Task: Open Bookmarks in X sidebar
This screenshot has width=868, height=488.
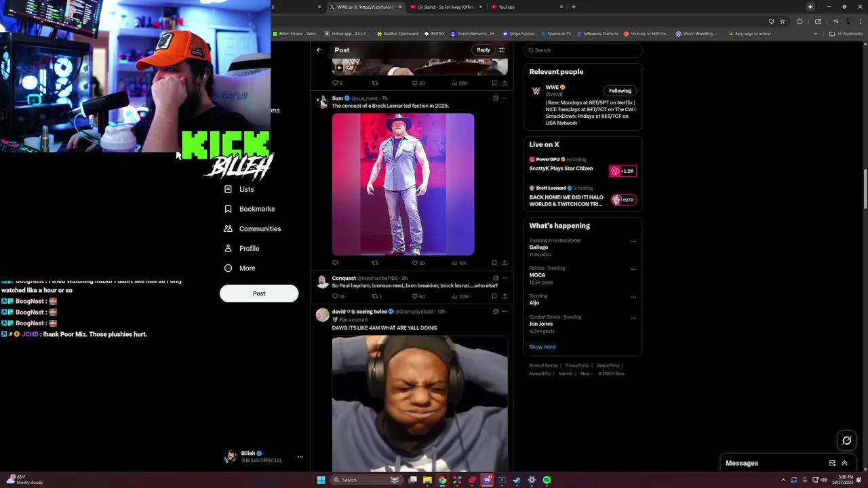Action: click(x=249, y=209)
